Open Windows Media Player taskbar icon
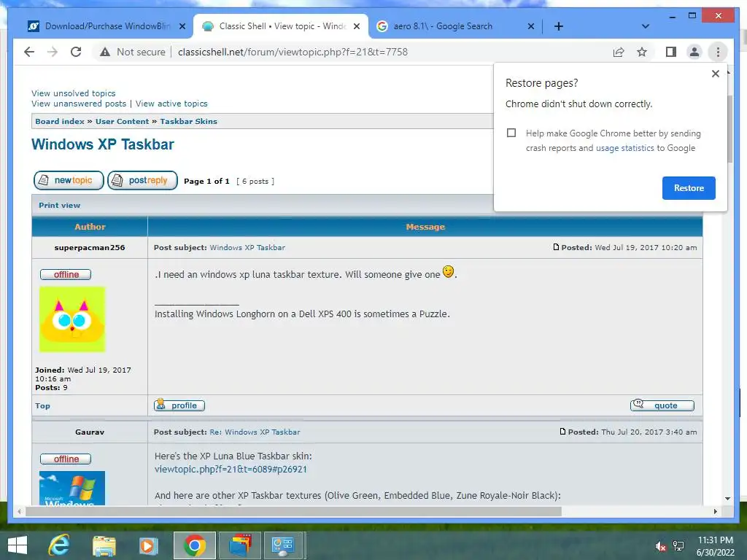Screen dimensions: 747x560 (x=148, y=545)
